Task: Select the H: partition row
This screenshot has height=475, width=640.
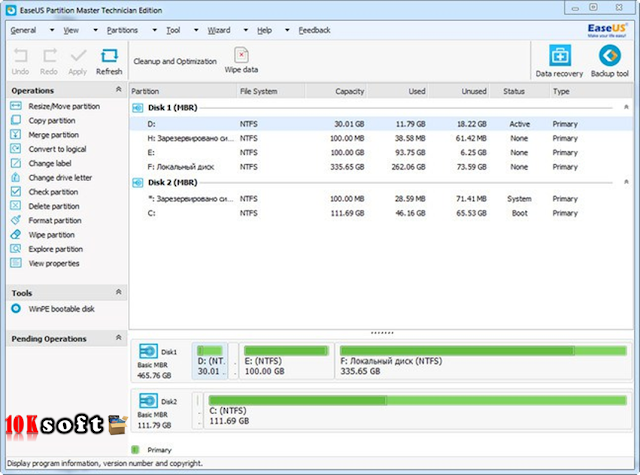Action: coord(381,138)
